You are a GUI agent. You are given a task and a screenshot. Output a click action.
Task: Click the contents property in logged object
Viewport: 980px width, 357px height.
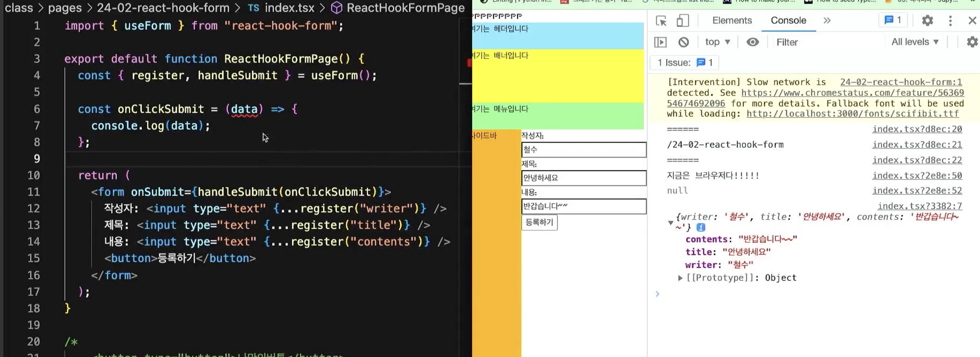(706, 239)
